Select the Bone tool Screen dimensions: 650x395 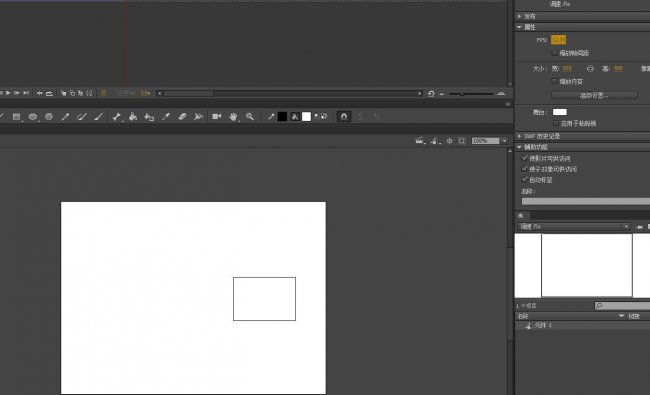[116, 117]
